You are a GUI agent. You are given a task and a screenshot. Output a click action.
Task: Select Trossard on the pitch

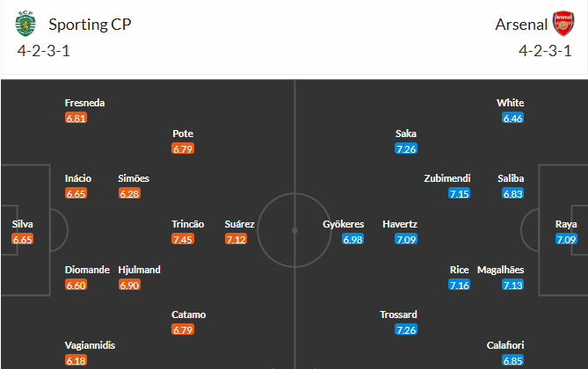pos(398,315)
